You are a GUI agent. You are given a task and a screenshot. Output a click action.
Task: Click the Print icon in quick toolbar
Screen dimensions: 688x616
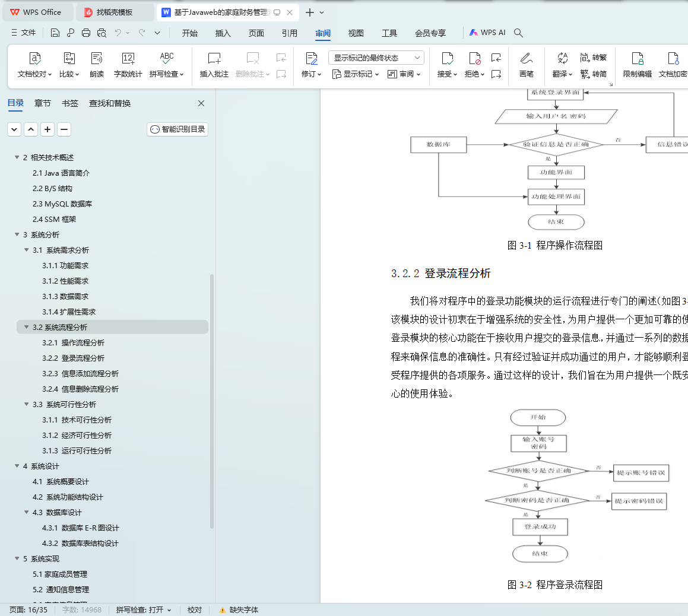(x=86, y=33)
